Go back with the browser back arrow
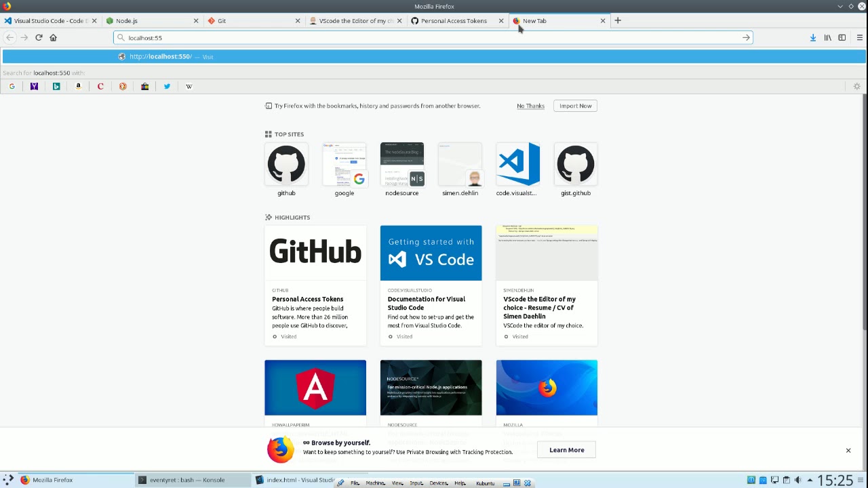Viewport: 868px width, 488px height. (9, 37)
